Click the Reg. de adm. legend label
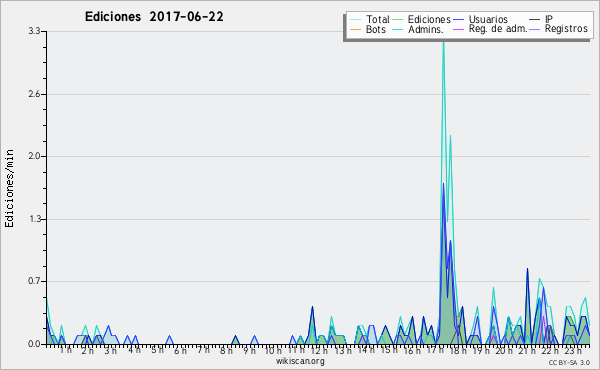 498,29
